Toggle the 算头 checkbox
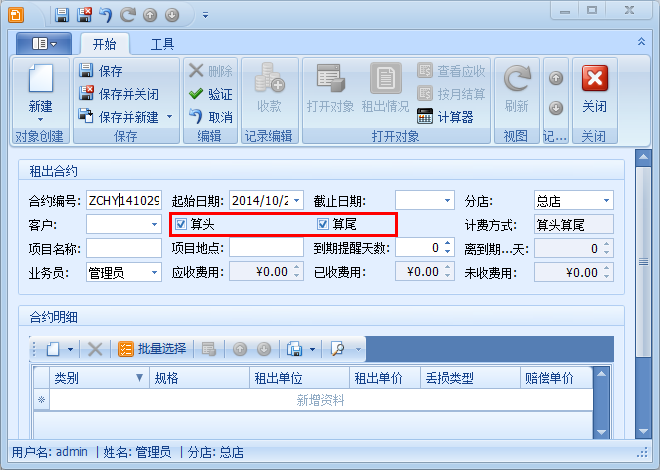 pos(181,224)
